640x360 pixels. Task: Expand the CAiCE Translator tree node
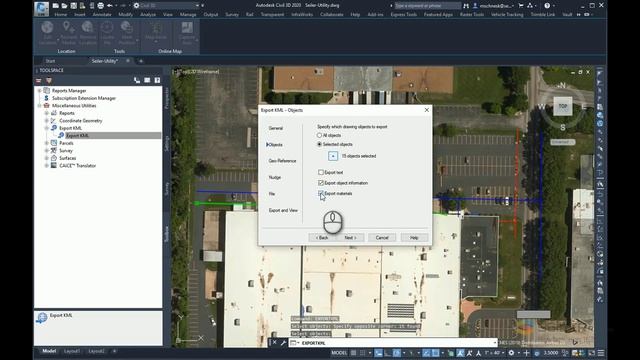coord(47,166)
